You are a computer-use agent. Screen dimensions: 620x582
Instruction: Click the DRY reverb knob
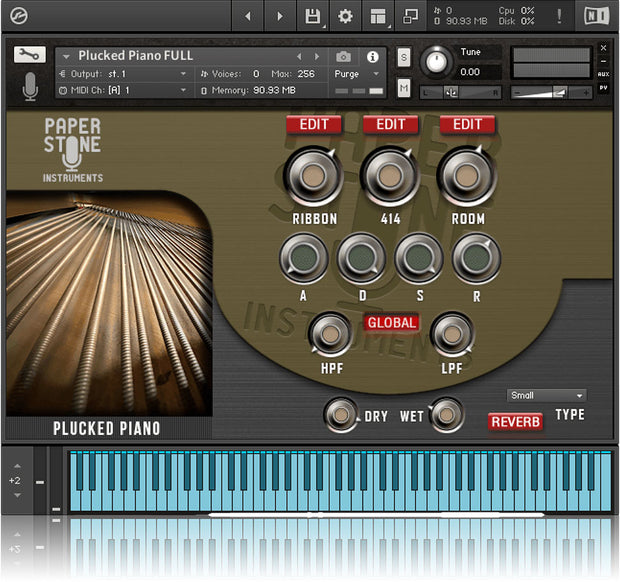[x=341, y=415]
